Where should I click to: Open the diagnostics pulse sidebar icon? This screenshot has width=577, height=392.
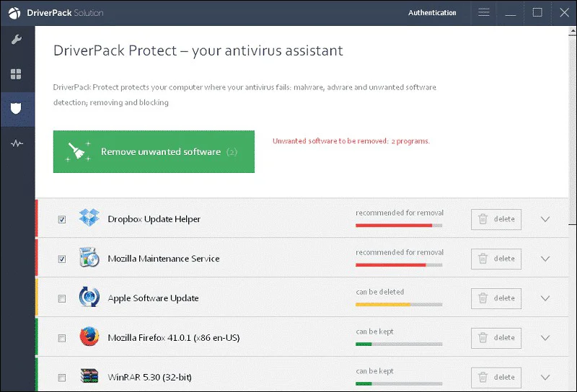point(17,143)
